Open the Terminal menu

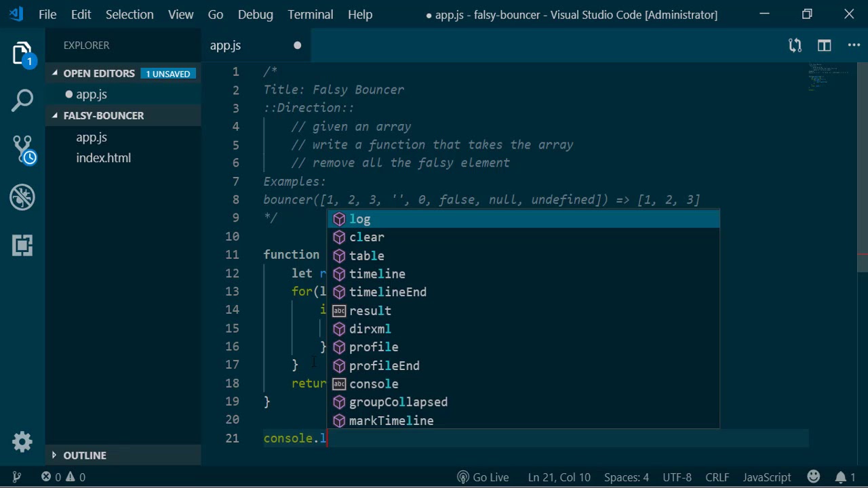(x=311, y=14)
